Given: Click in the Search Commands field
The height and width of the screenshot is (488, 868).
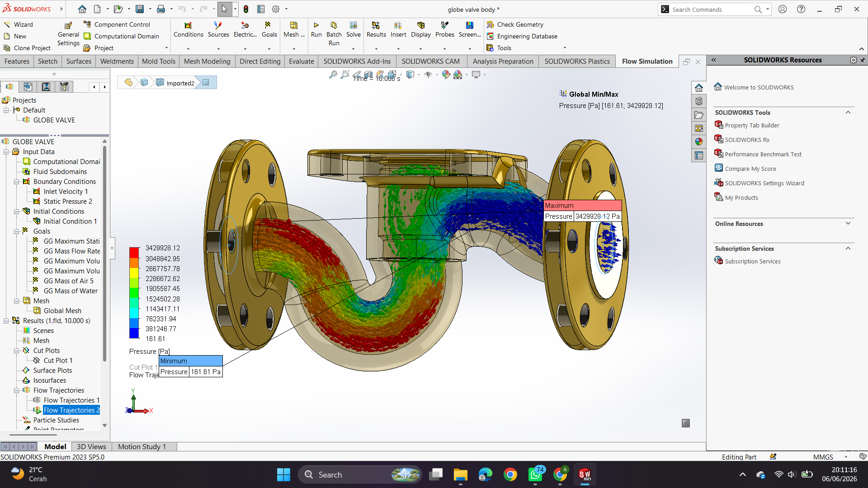Looking at the screenshot, I should pos(712,9).
